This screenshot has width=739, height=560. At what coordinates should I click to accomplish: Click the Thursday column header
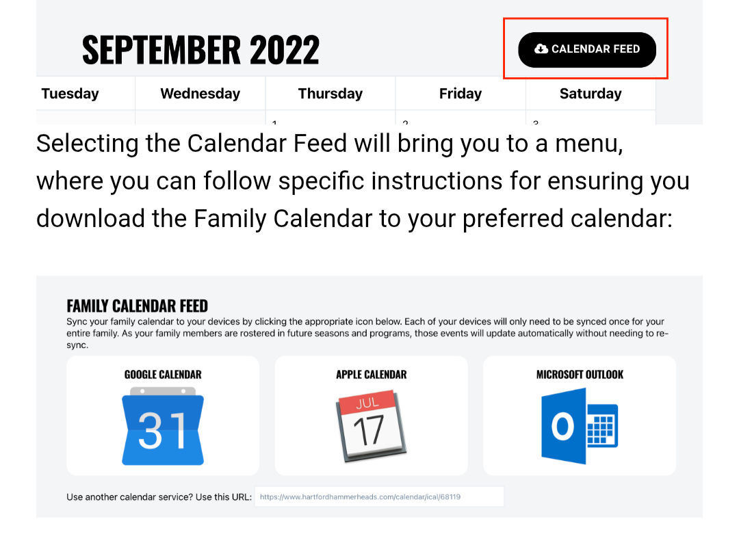(x=330, y=94)
